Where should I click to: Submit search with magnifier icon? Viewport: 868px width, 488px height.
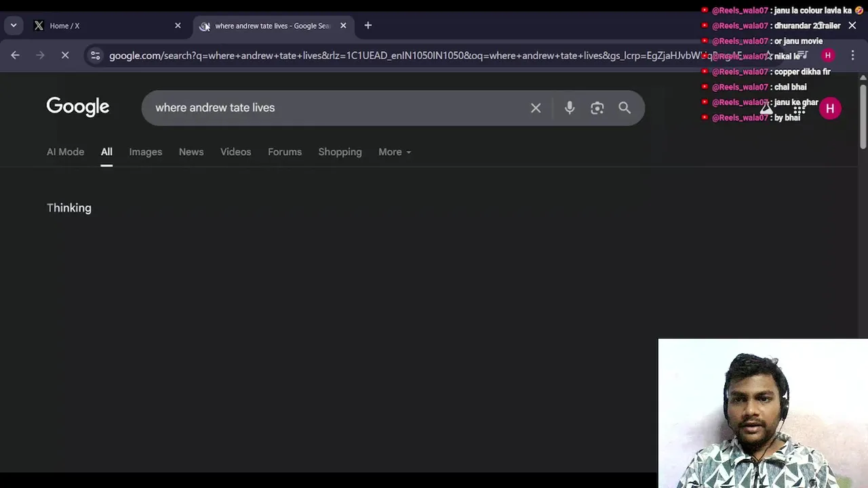[625, 108]
